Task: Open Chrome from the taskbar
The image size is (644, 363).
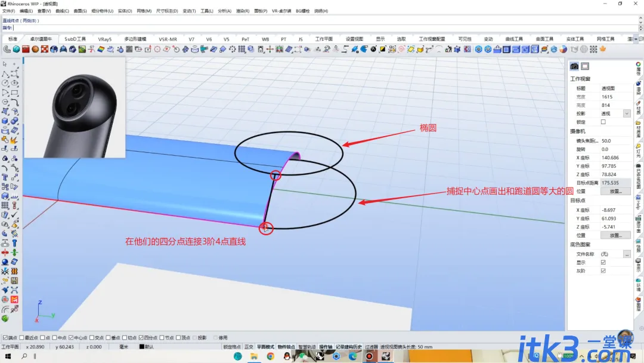Action: pyautogui.click(x=270, y=356)
